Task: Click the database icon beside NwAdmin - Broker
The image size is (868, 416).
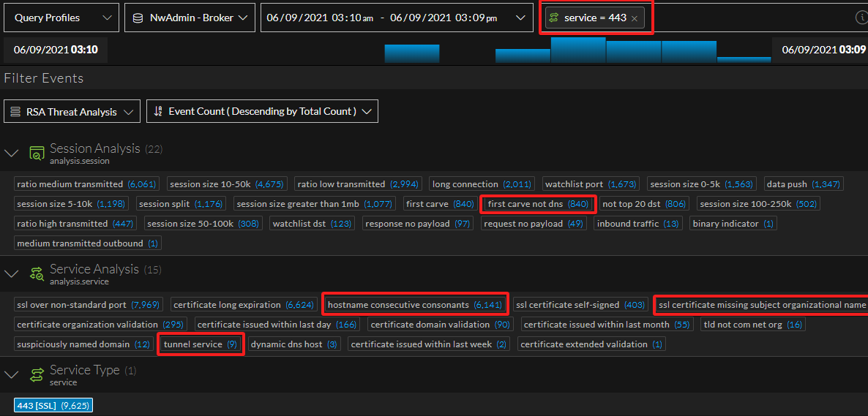Action: [138, 18]
